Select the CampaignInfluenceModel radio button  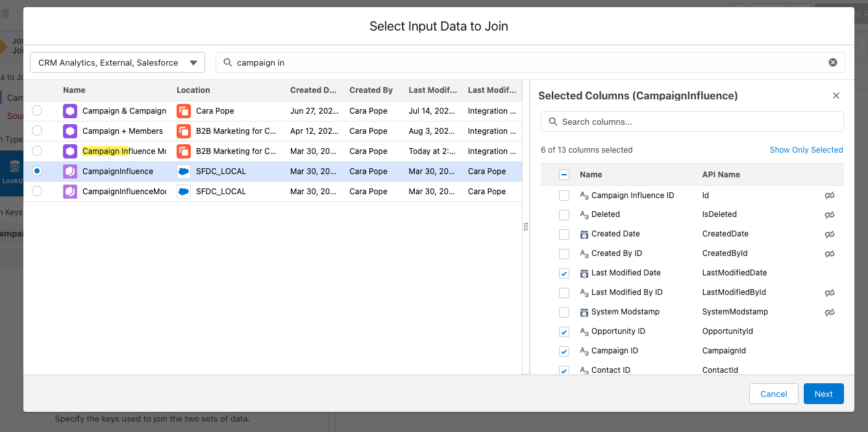tap(37, 192)
